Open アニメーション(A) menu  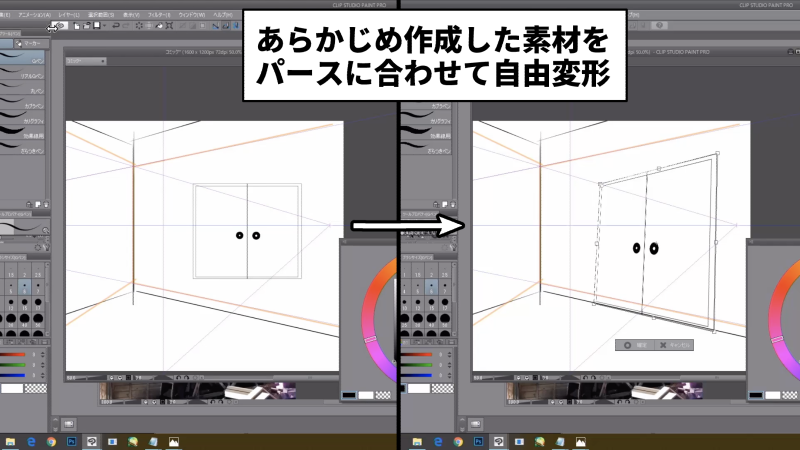tap(35, 15)
